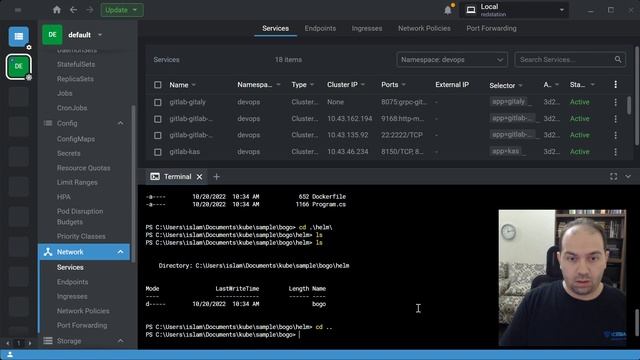The width and height of the screenshot is (640, 360).
Task: Go to next hotbar
Action: tap(29, 343)
